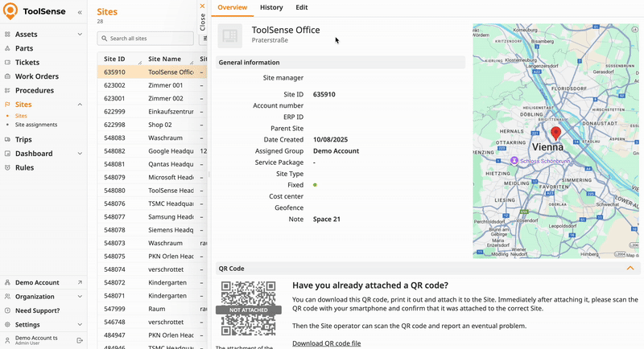Collapse sidebar with double-chevron icon
The image size is (644, 349).
(x=80, y=12)
